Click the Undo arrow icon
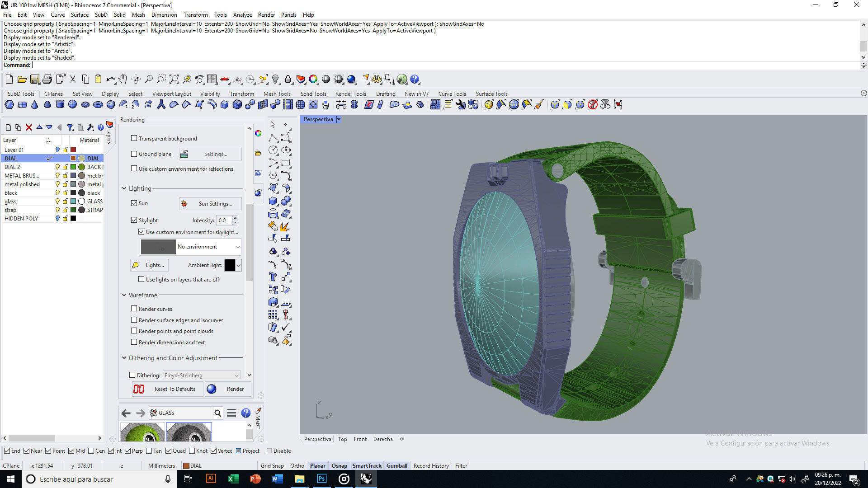This screenshot has height=488, width=868. (x=110, y=80)
